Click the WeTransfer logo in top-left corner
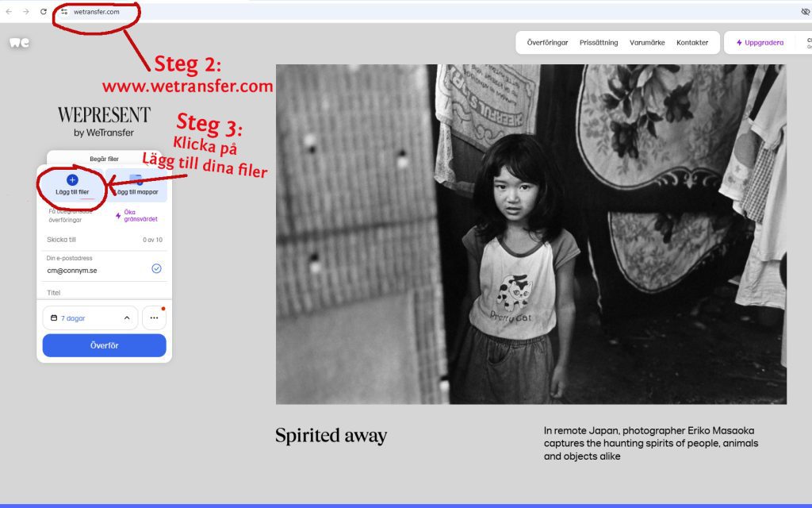Image resolution: width=812 pixels, height=508 pixels. [x=19, y=43]
